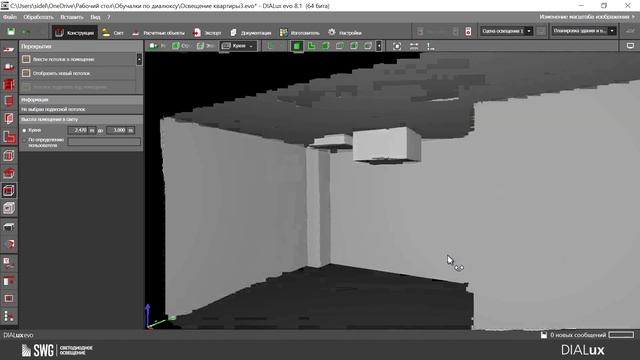Switch to the Документация tab
Screen dimensions: 640x360
(250, 33)
